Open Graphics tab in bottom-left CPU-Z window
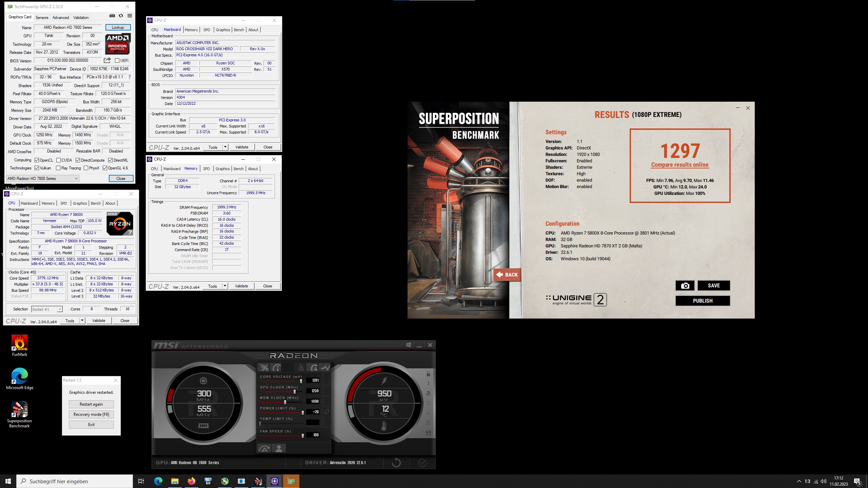 pos(80,203)
